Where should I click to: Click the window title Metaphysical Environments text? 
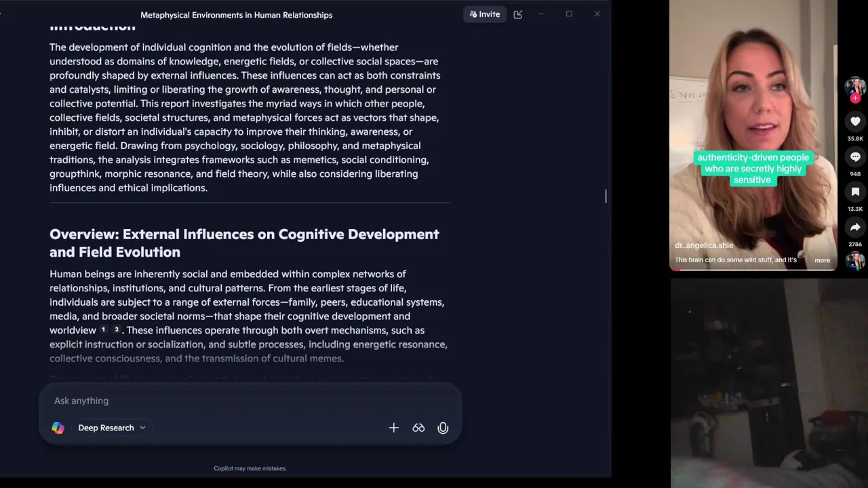(236, 15)
